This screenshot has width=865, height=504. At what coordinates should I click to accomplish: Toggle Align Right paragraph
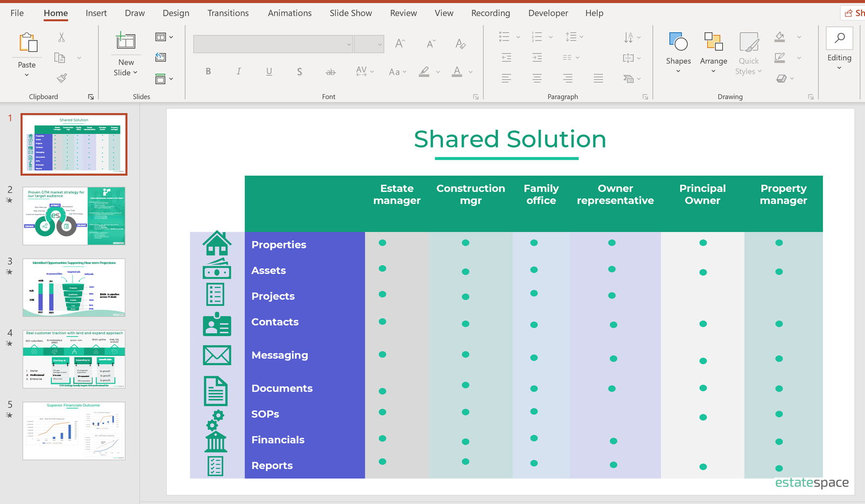(568, 78)
